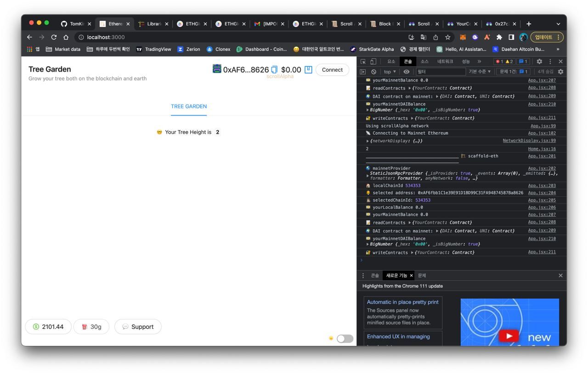Switch to DevTools 요소 (Elements) tab
The height and width of the screenshot is (374, 588).
point(391,61)
